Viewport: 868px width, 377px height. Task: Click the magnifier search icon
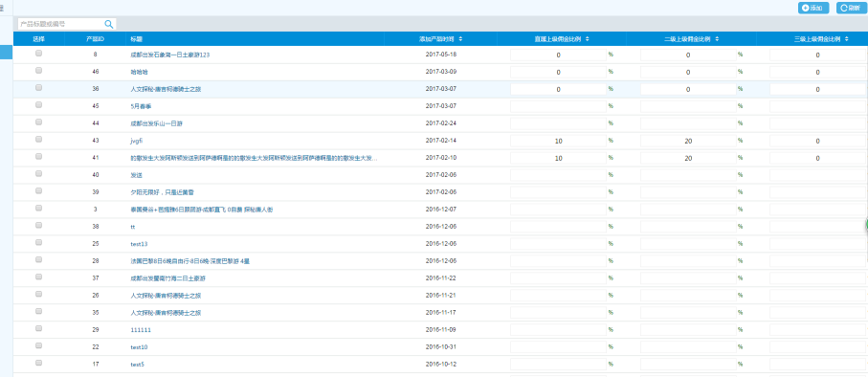coord(109,24)
